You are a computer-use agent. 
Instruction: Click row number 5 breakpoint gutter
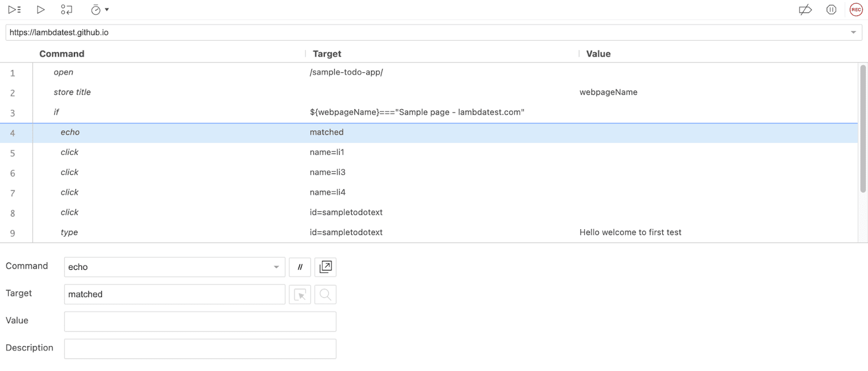pos(12,153)
